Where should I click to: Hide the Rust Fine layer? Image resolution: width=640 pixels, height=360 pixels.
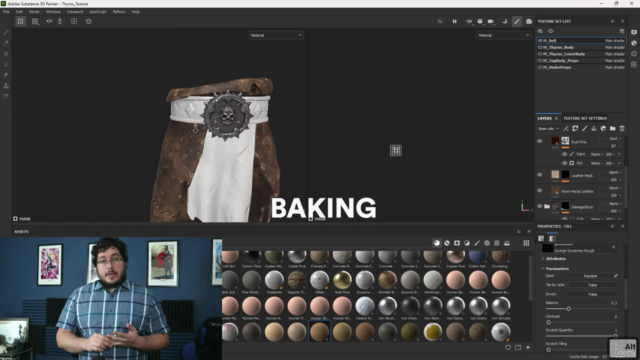coord(540,141)
